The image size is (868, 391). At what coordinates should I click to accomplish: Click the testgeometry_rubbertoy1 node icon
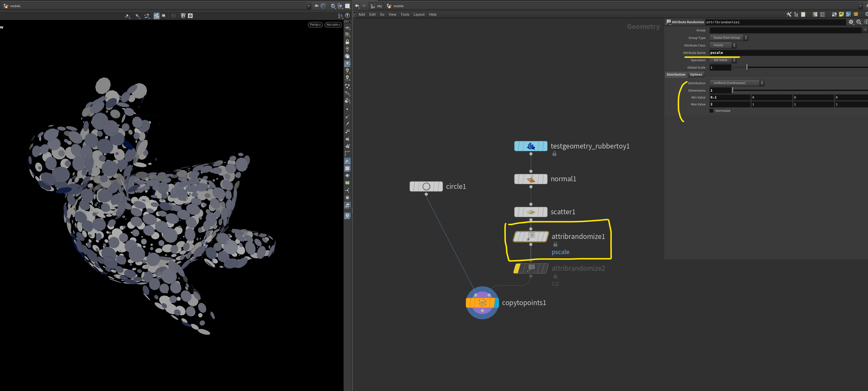(x=531, y=146)
